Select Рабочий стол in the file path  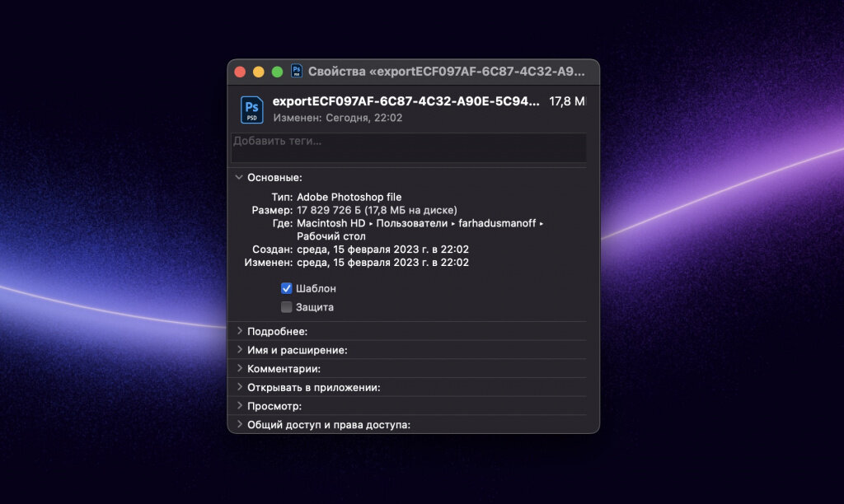pyautogui.click(x=330, y=236)
